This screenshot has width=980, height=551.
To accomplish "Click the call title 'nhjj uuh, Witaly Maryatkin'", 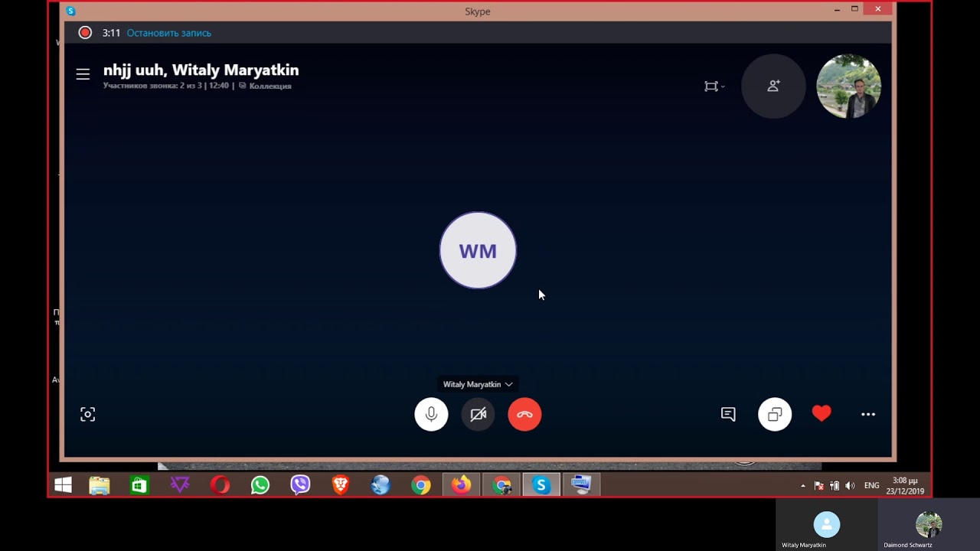I will (201, 70).
